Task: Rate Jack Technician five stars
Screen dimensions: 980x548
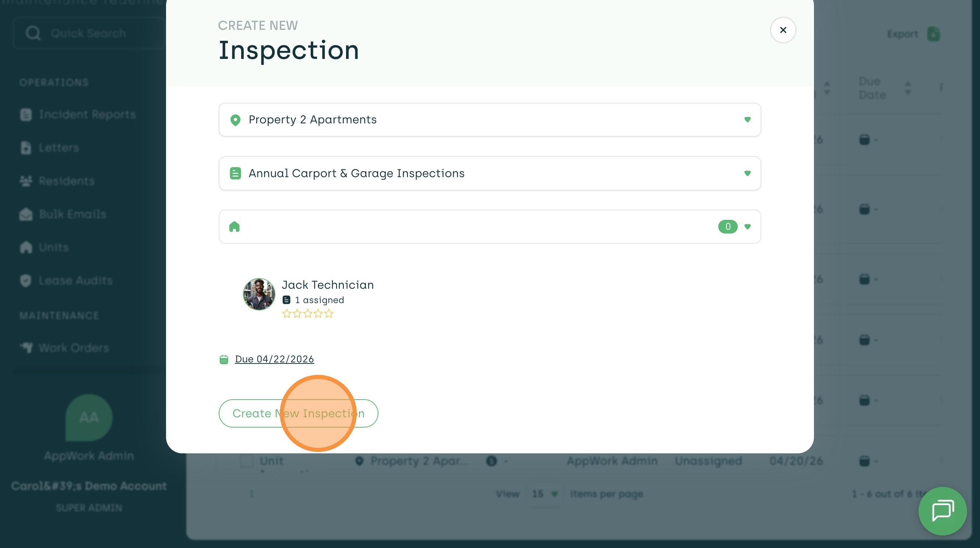Action: pyautogui.click(x=329, y=314)
